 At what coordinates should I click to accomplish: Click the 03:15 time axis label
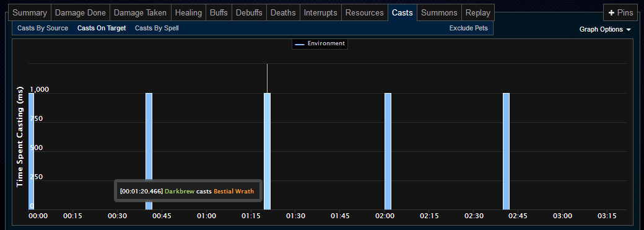(607, 216)
